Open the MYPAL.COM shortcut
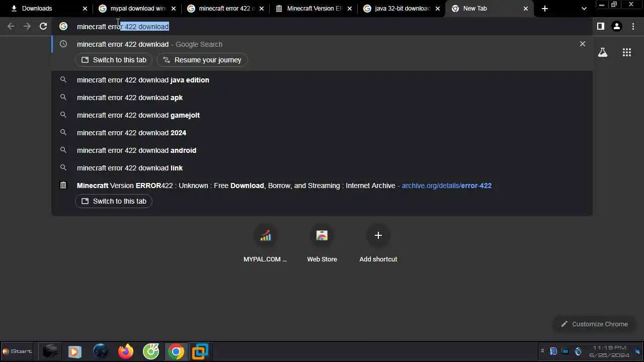 (265, 244)
